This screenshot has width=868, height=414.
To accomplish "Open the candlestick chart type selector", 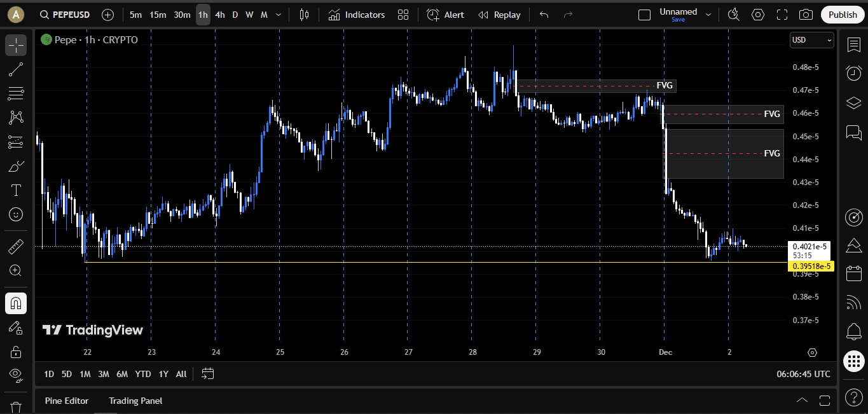I will (305, 15).
